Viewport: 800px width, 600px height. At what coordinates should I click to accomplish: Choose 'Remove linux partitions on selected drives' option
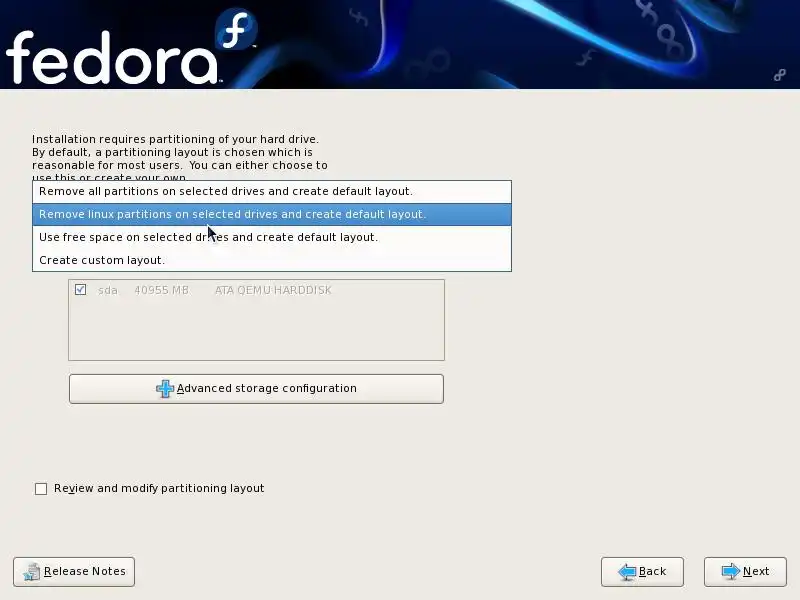[271, 215]
